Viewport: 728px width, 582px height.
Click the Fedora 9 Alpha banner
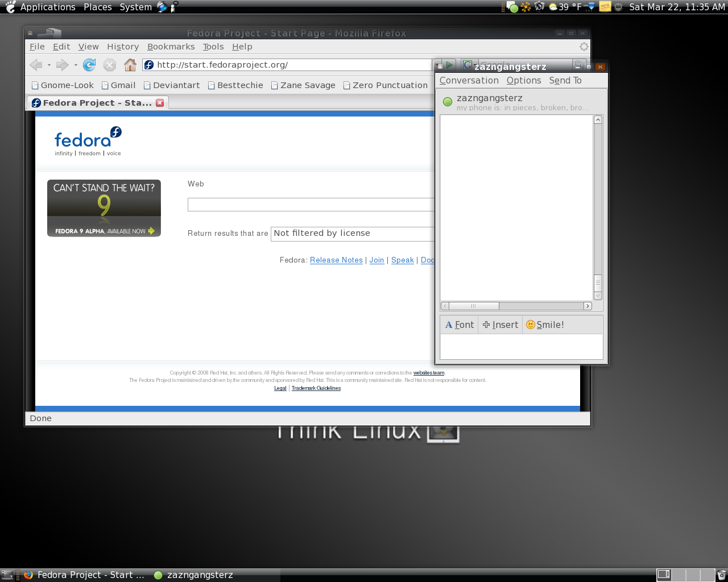104,208
